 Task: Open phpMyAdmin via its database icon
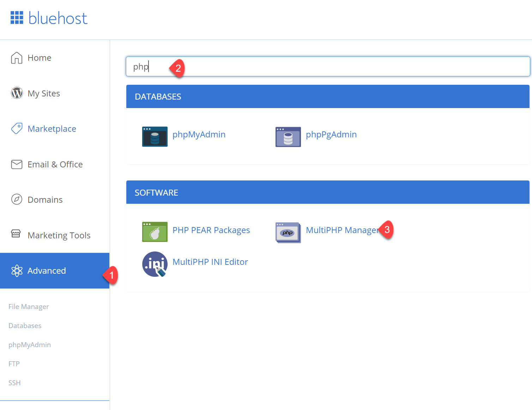coord(155,136)
